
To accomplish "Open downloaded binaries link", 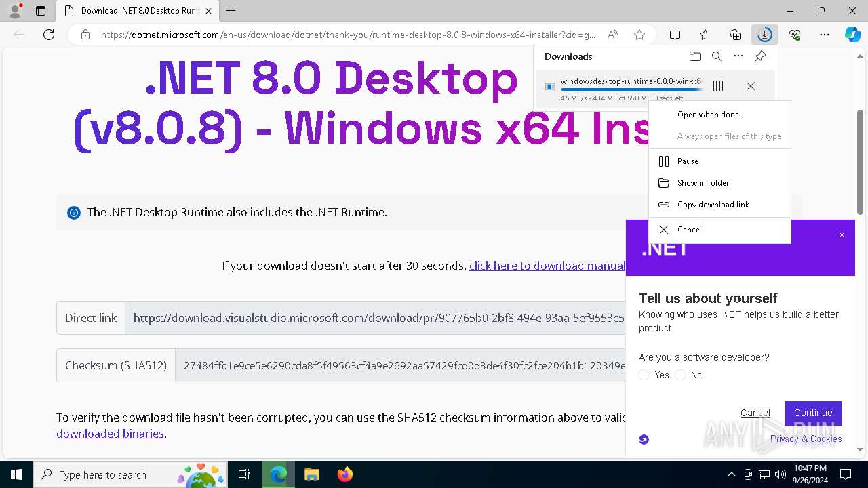I will click(x=110, y=434).
